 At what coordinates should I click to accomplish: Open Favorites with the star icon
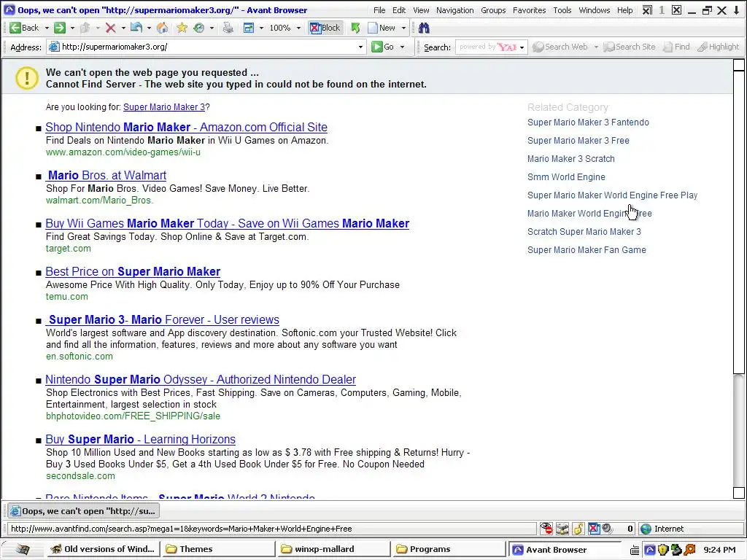point(182,28)
